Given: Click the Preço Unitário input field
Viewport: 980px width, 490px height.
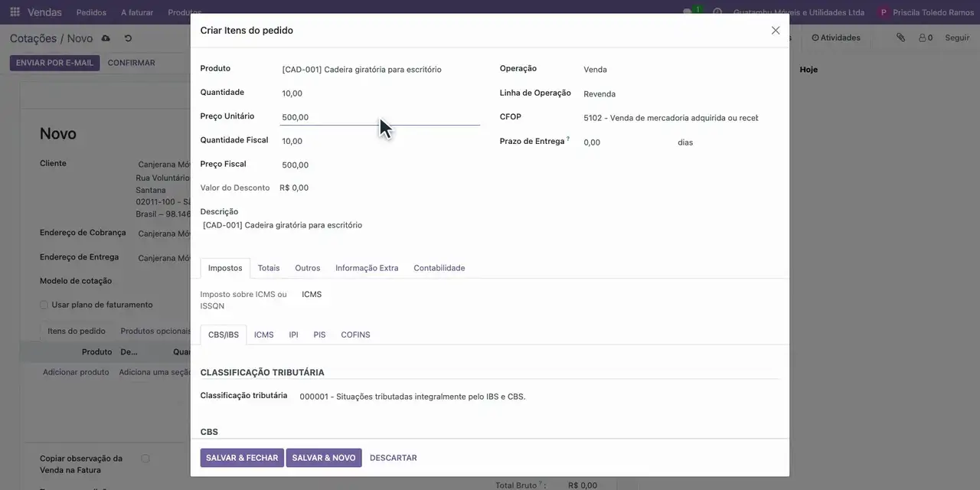Looking at the screenshot, I should click(x=380, y=117).
